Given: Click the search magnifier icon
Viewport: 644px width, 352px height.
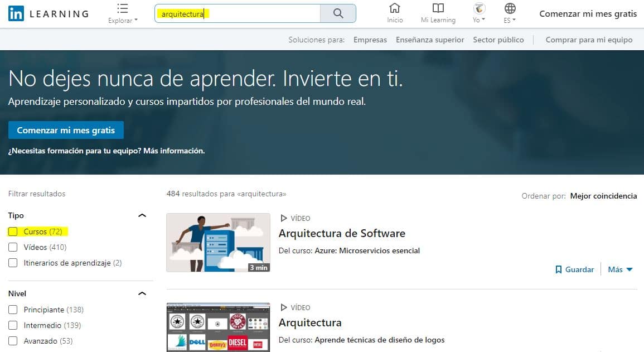Looking at the screenshot, I should tap(338, 13).
